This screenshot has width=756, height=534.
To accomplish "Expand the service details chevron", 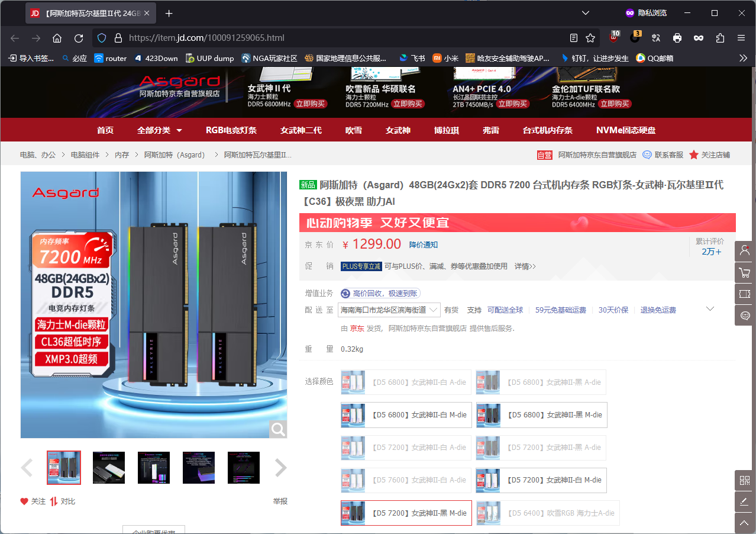I will [710, 309].
